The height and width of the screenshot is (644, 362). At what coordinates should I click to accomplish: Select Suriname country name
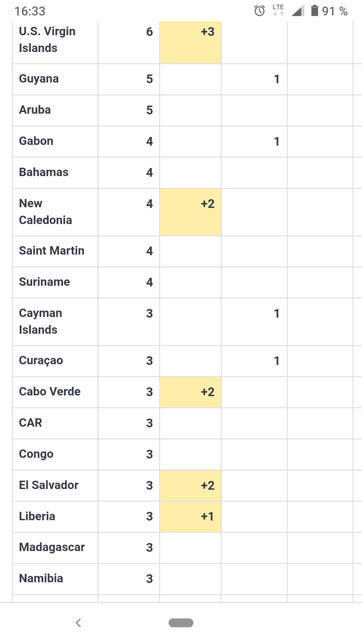45,282
